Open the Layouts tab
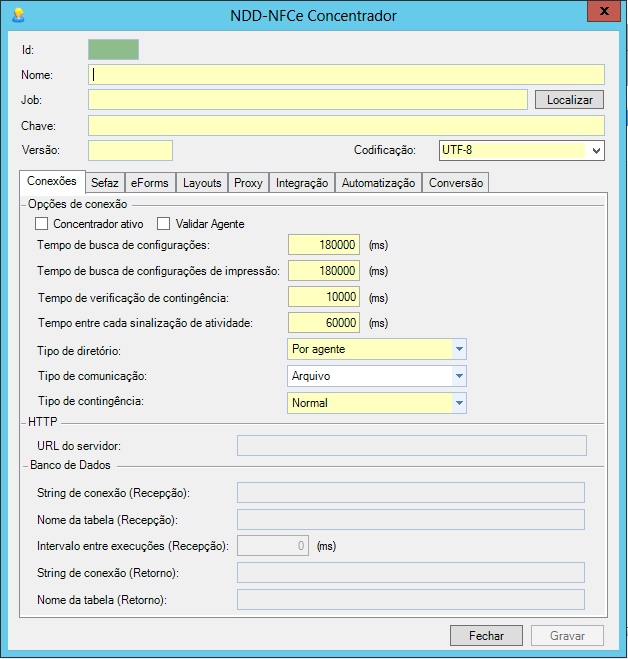 click(x=202, y=183)
